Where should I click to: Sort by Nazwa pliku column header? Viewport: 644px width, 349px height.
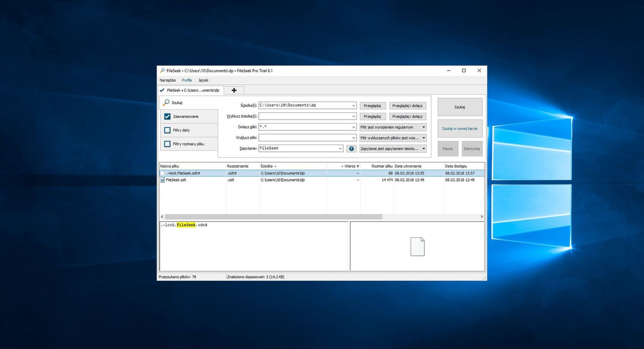coord(192,166)
